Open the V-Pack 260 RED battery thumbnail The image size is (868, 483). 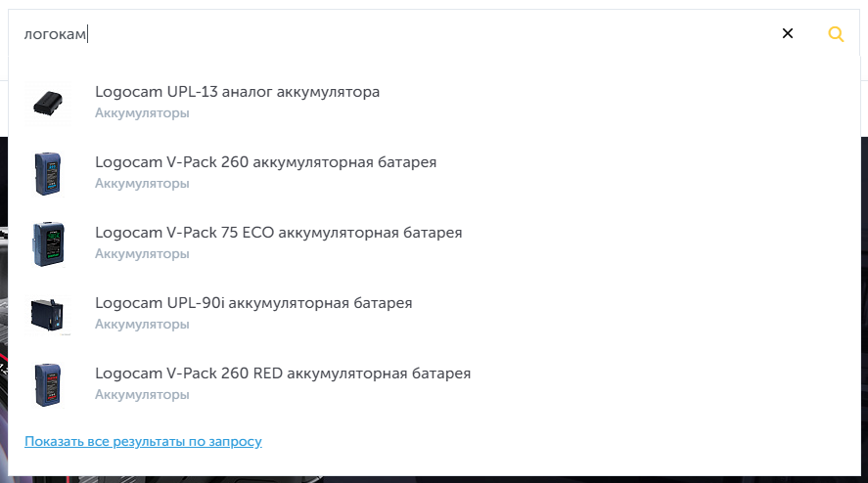[x=47, y=383]
